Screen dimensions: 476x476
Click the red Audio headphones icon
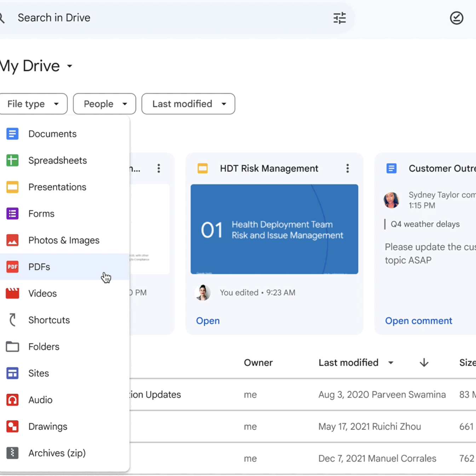click(12, 400)
